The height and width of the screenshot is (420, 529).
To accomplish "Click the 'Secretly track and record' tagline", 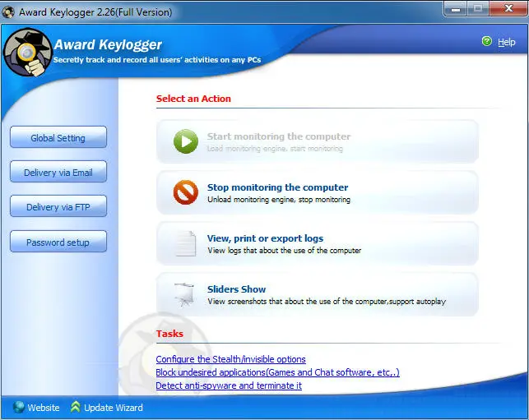I will click(157, 60).
